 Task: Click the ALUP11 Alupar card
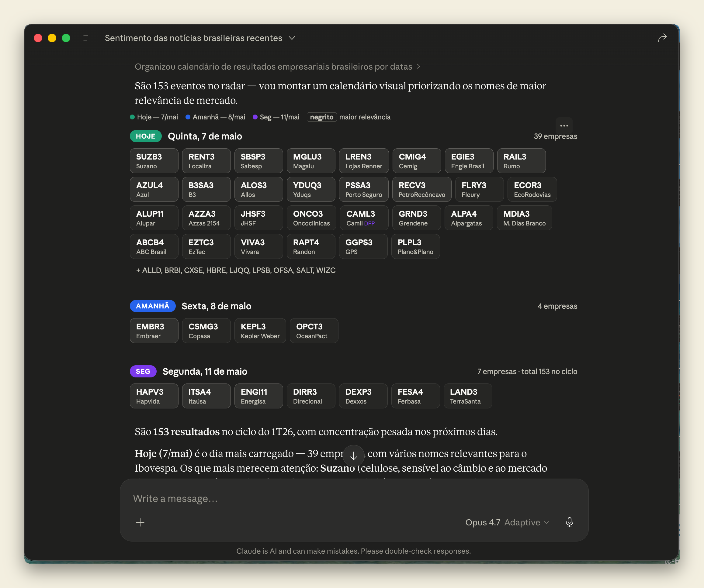[154, 218]
